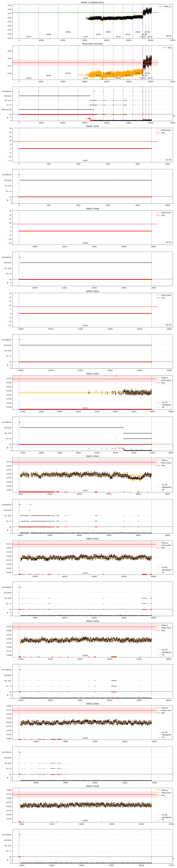Click the '10000' x-axis tick in OBSID 15292 plot
The height and width of the screenshot is (868, 177).
coord(167,164)
